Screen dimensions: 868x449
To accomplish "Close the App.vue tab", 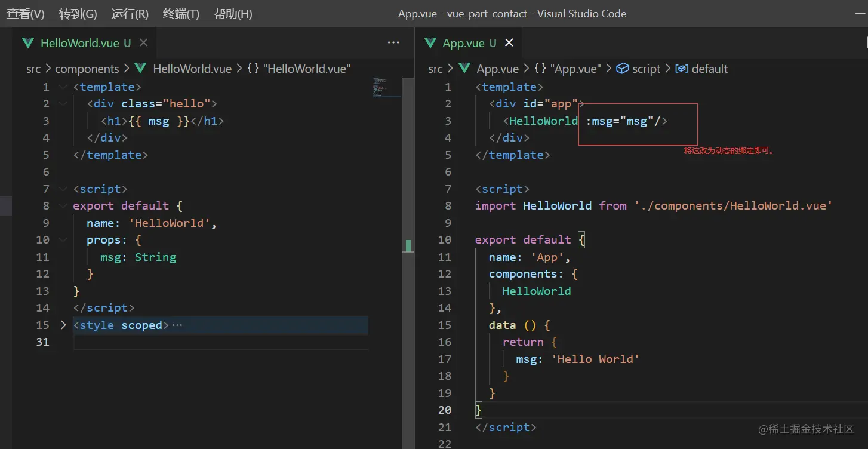I will point(509,43).
